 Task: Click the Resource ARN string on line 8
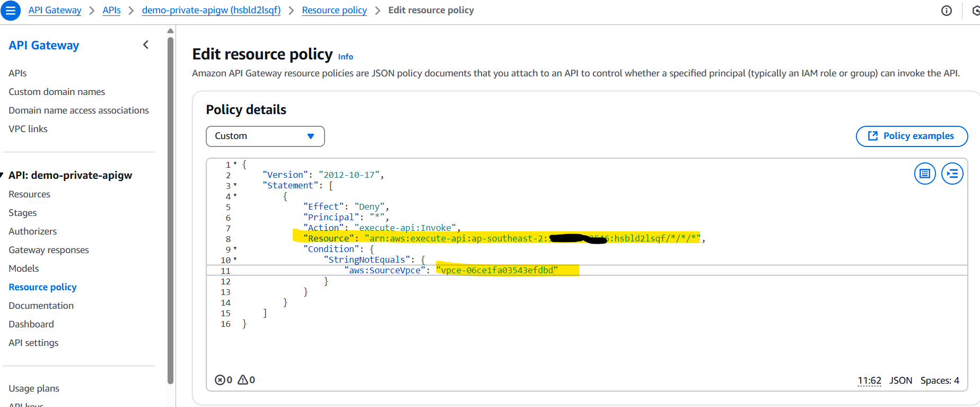(x=532, y=238)
